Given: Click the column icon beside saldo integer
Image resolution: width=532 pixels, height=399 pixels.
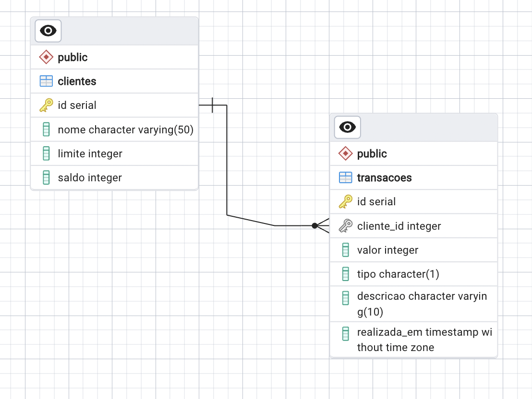Looking at the screenshot, I should coord(46,177).
